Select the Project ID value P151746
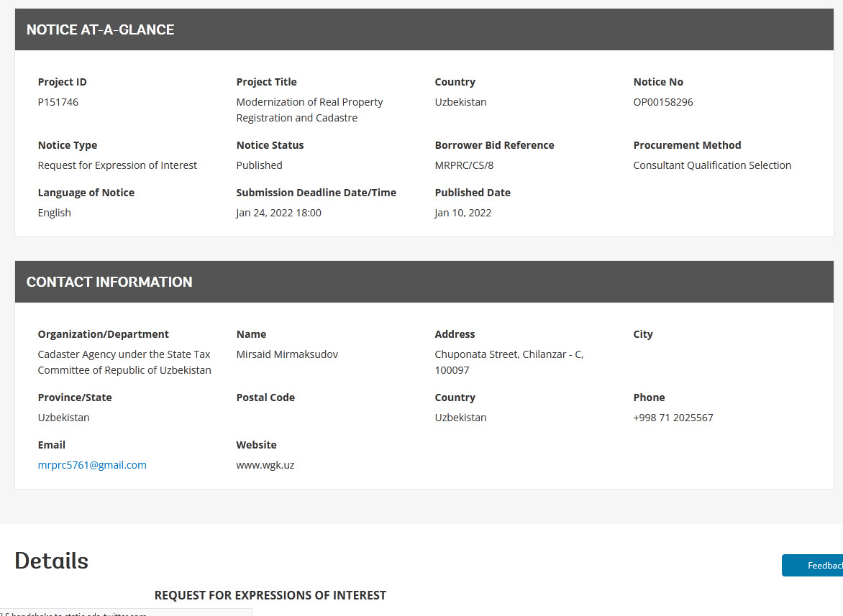Screen dimensions: 843x616 [x=58, y=102]
